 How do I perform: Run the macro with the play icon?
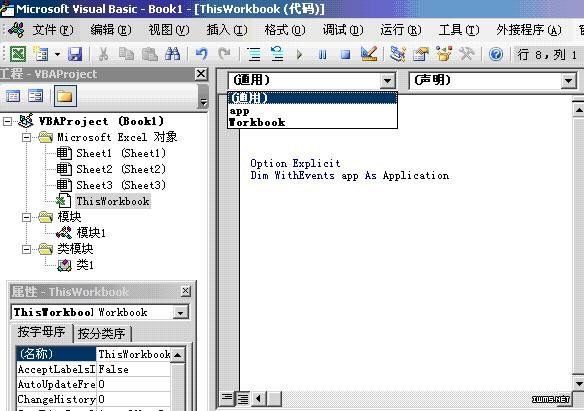point(299,54)
